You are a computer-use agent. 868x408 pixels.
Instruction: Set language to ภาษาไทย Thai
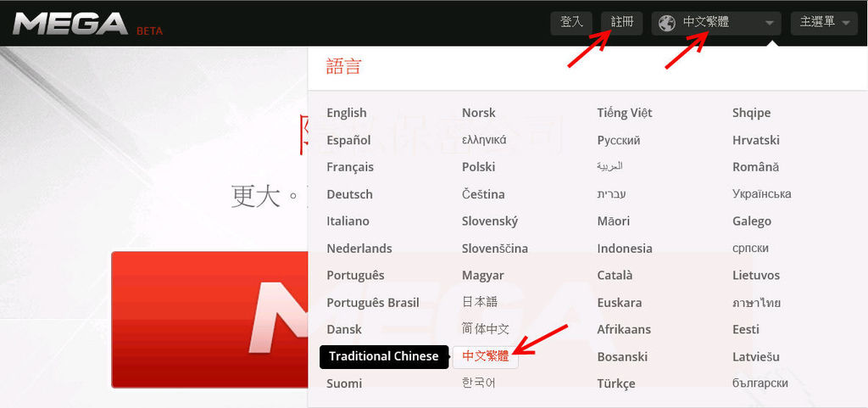[x=756, y=303]
